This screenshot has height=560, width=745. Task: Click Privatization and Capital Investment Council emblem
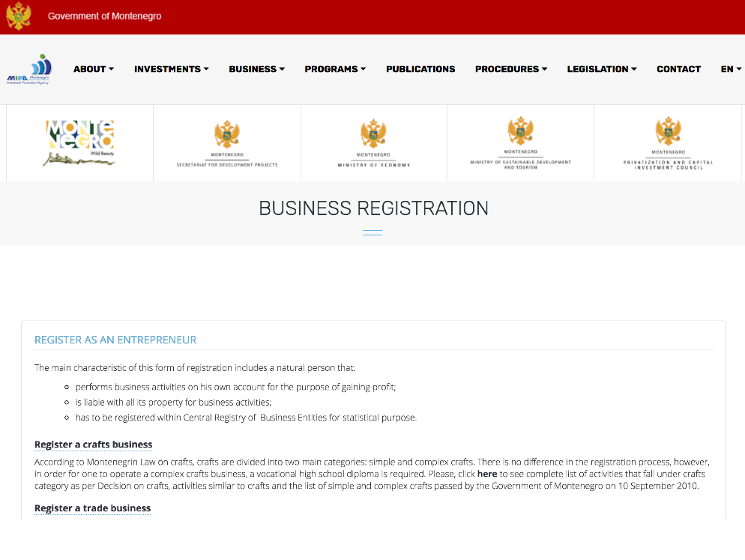coord(667,142)
